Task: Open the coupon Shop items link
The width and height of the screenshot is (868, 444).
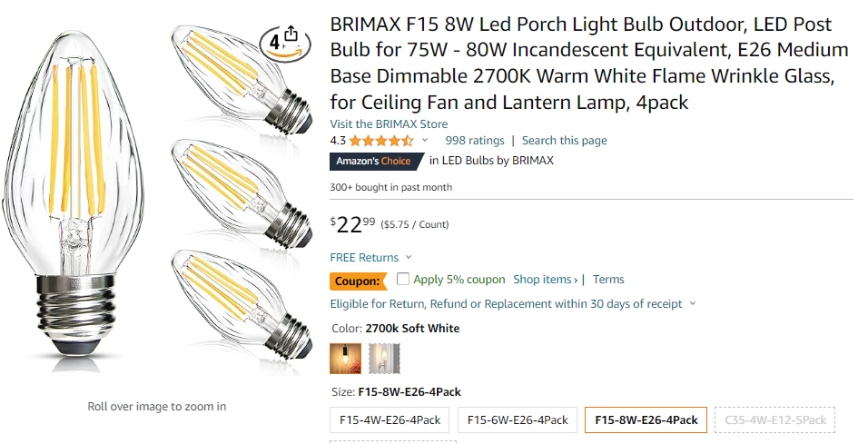Action: (x=546, y=280)
